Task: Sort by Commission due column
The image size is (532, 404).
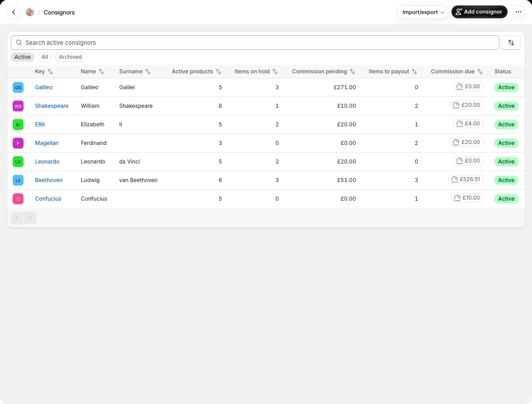Action: pyautogui.click(x=457, y=72)
